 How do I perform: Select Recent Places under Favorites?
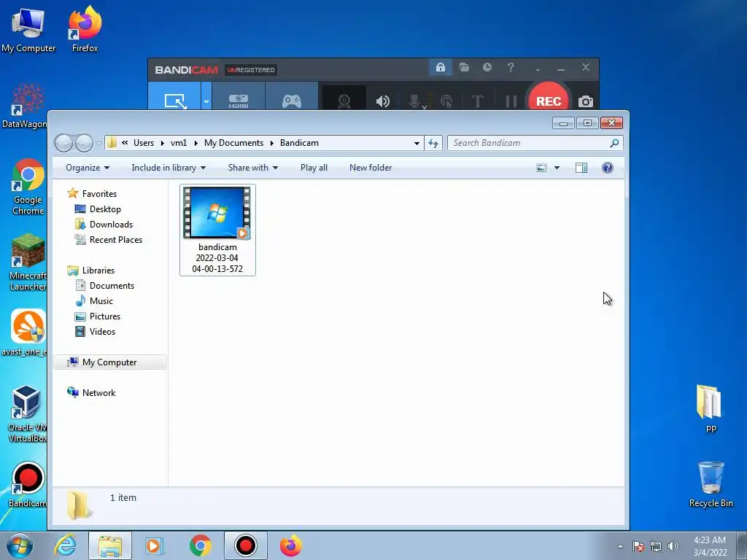click(116, 239)
